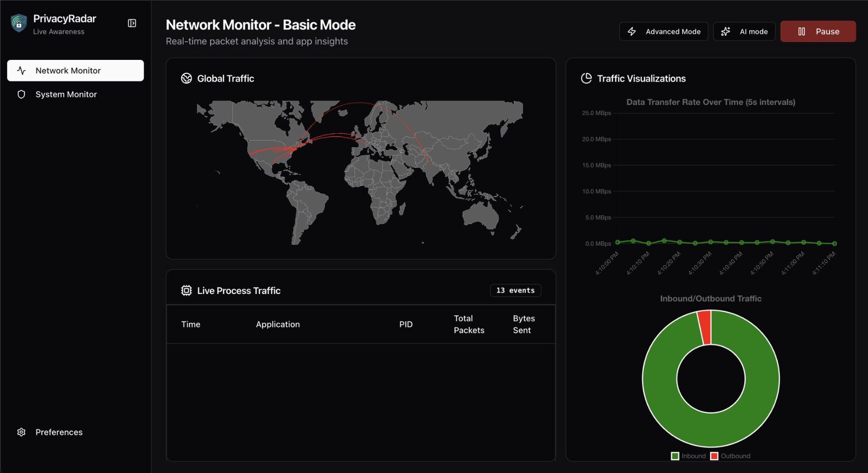Click the Global Traffic globe icon

click(x=186, y=78)
